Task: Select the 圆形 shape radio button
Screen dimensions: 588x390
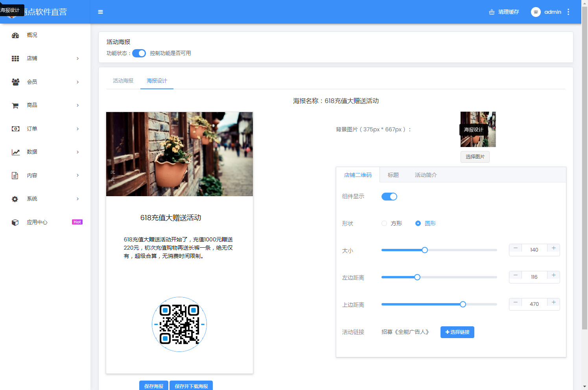Action: point(418,223)
